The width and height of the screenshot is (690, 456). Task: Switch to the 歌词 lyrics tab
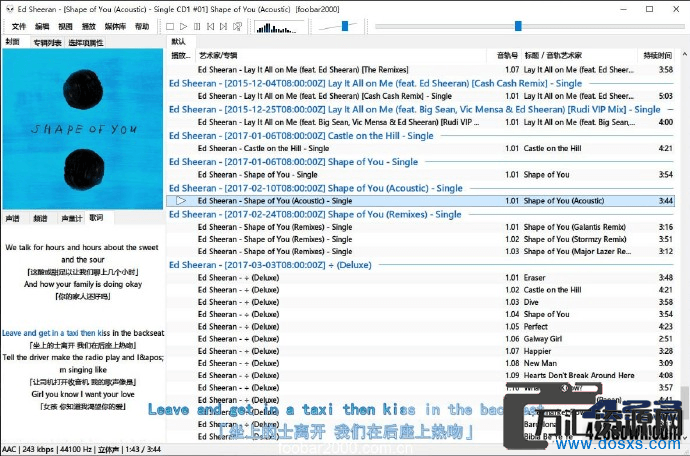tap(96, 217)
